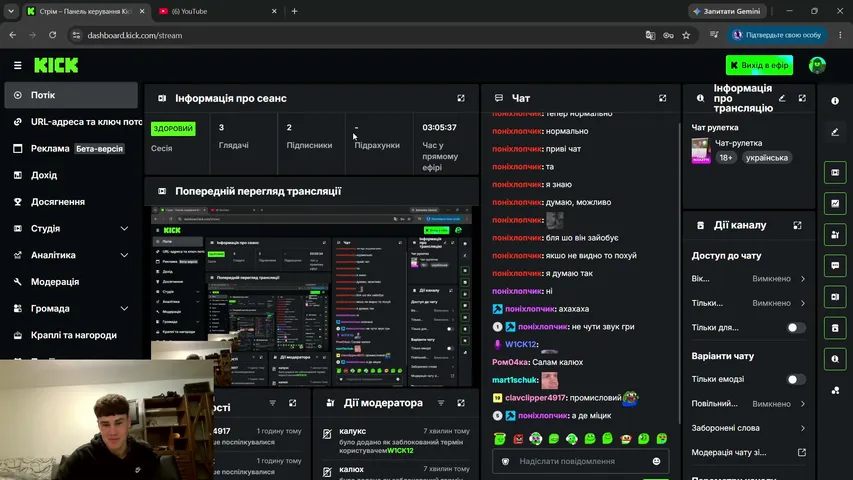Open the Реклама sidebar item
This screenshot has height=480, width=853.
click(x=71, y=149)
